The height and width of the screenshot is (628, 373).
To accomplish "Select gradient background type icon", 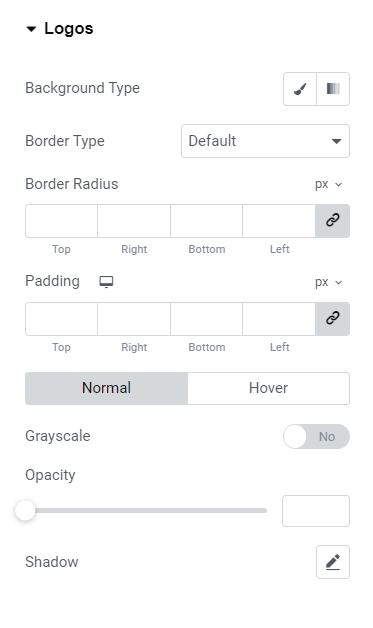I will [333, 89].
